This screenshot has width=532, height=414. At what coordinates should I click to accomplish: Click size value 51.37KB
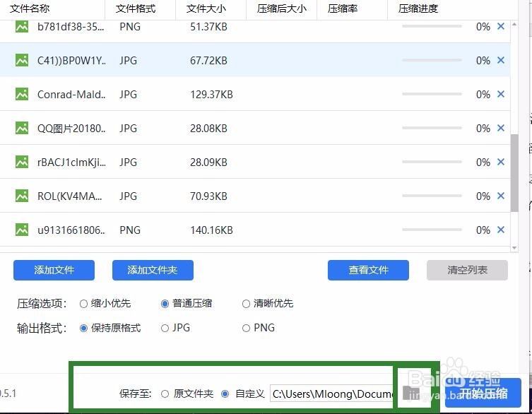pyautogui.click(x=208, y=26)
